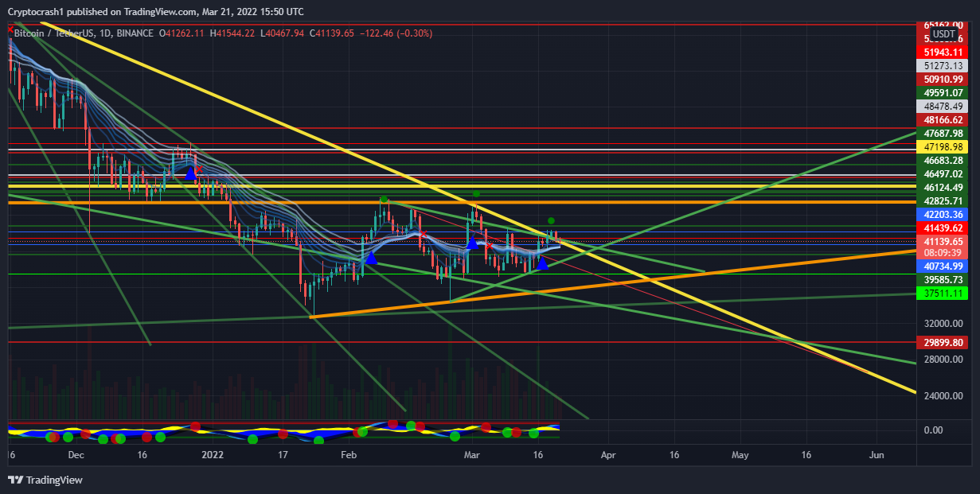
Task: Click blue triangle signal under late December candles
Action: point(190,172)
